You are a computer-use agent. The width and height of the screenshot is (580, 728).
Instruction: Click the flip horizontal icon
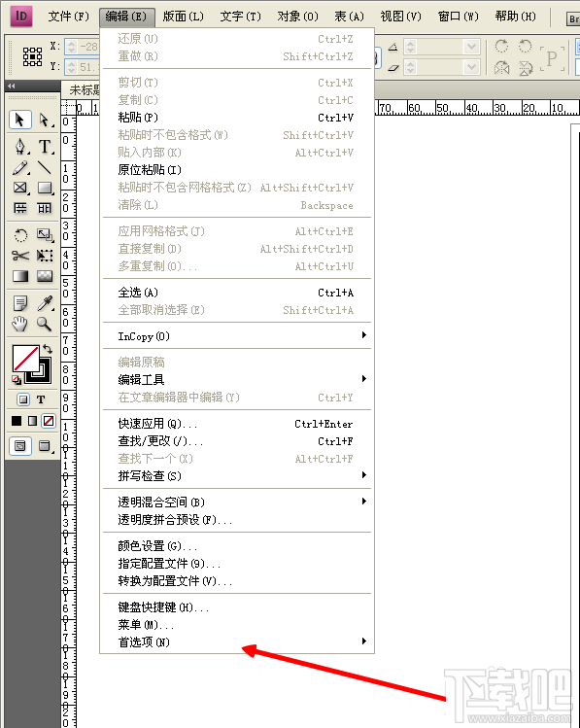point(501,68)
